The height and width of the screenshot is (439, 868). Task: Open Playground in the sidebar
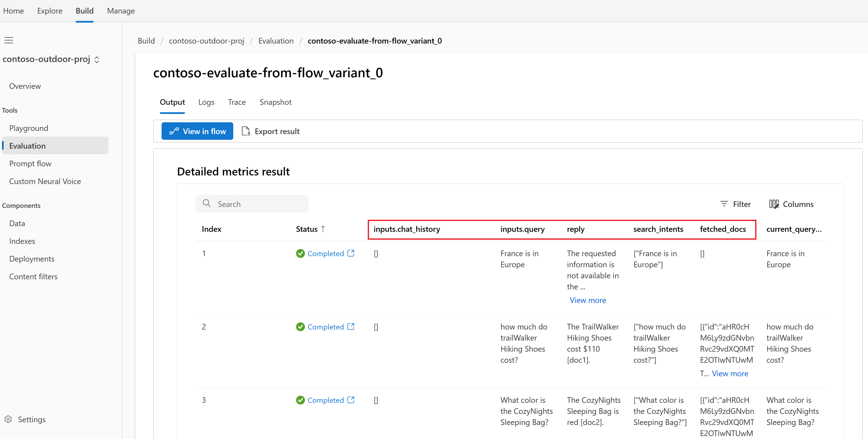[29, 128]
